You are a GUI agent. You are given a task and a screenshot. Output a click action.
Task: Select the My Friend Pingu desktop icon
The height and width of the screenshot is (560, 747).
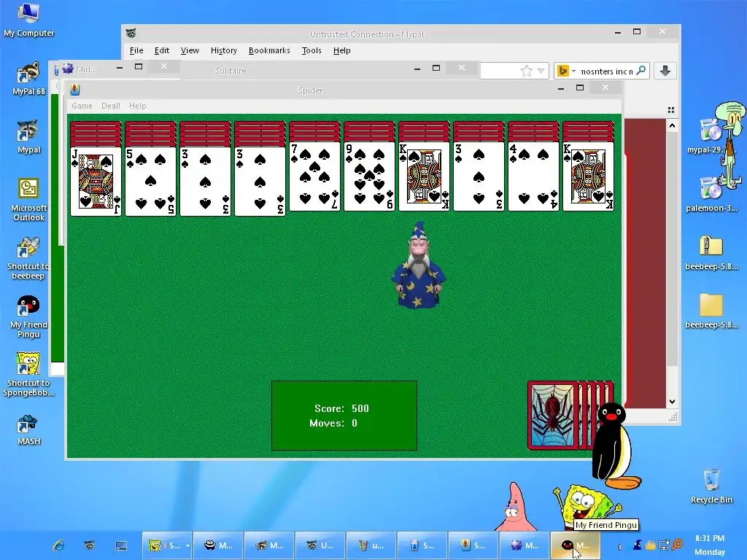pos(28,316)
